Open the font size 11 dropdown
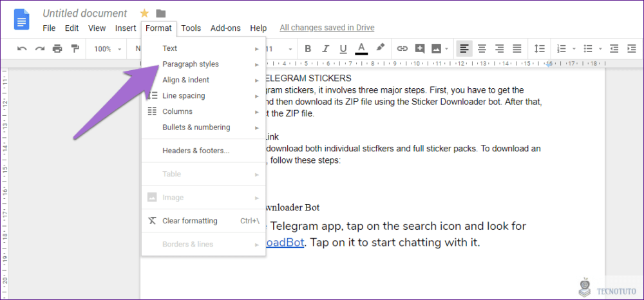 279,49
